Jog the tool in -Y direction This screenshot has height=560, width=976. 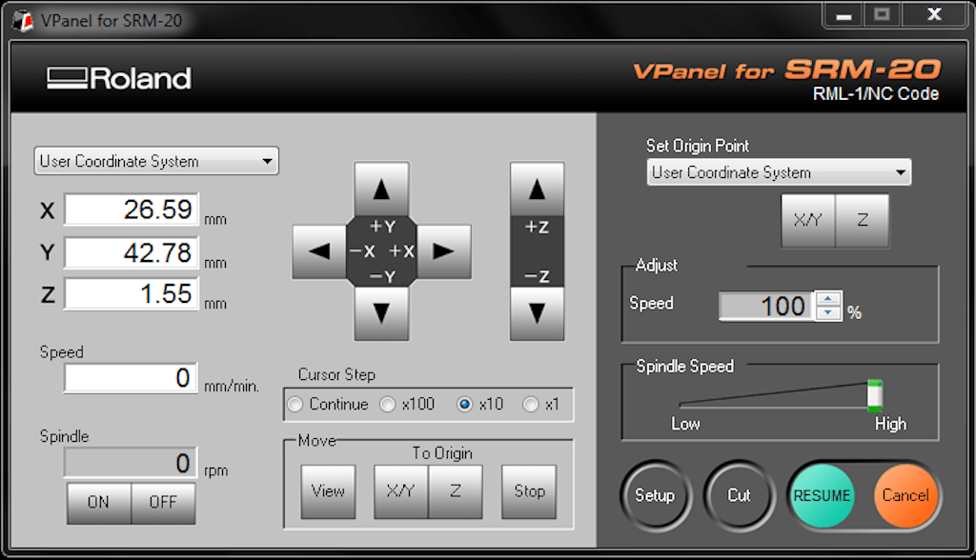[x=381, y=313]
